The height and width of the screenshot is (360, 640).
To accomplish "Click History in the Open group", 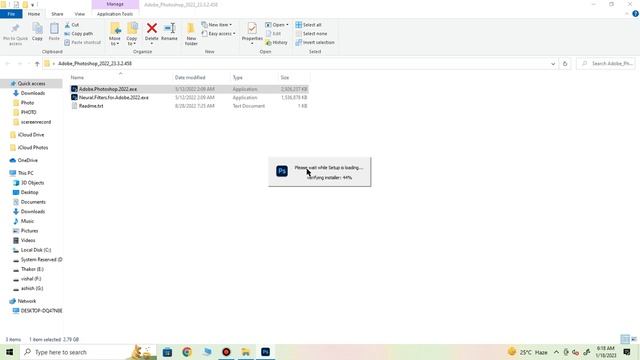I will (276, 42).
